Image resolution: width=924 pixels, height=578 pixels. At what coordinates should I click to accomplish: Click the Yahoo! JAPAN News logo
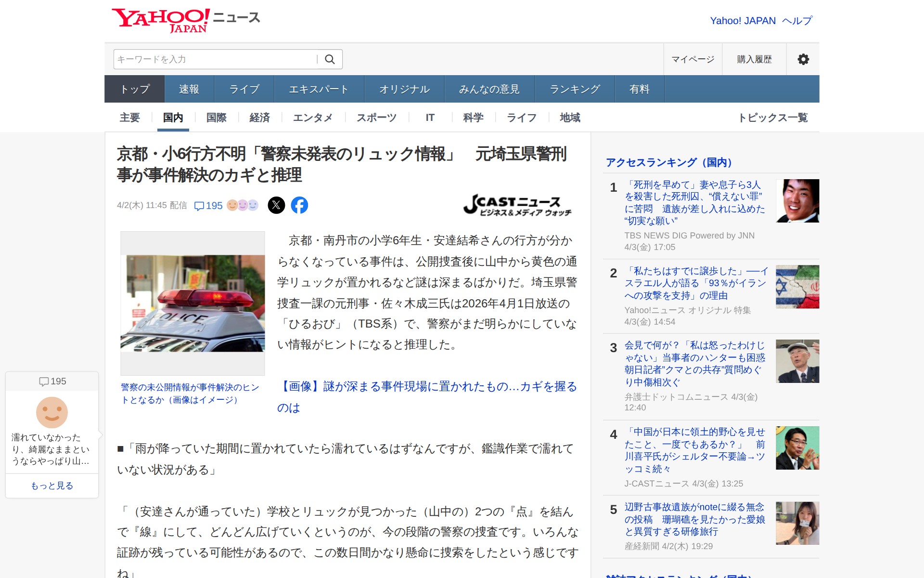click(x=186, y=20)
